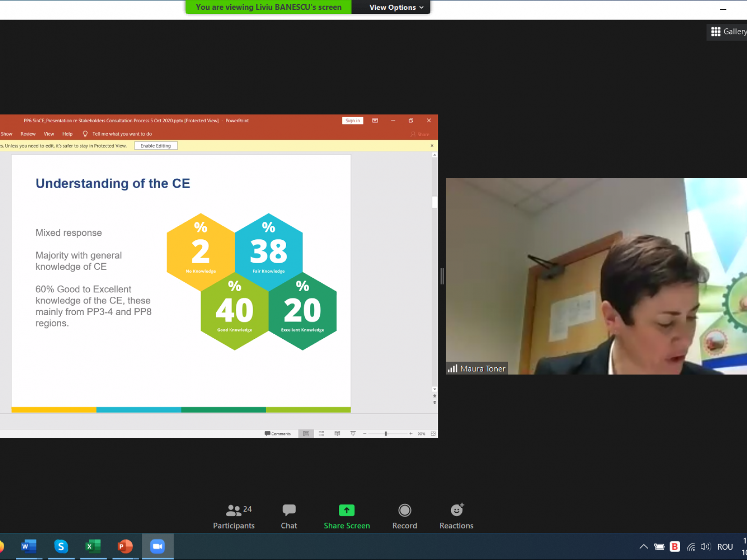
Task: Click the green Share Screen button
Action: tap(346, 517)
